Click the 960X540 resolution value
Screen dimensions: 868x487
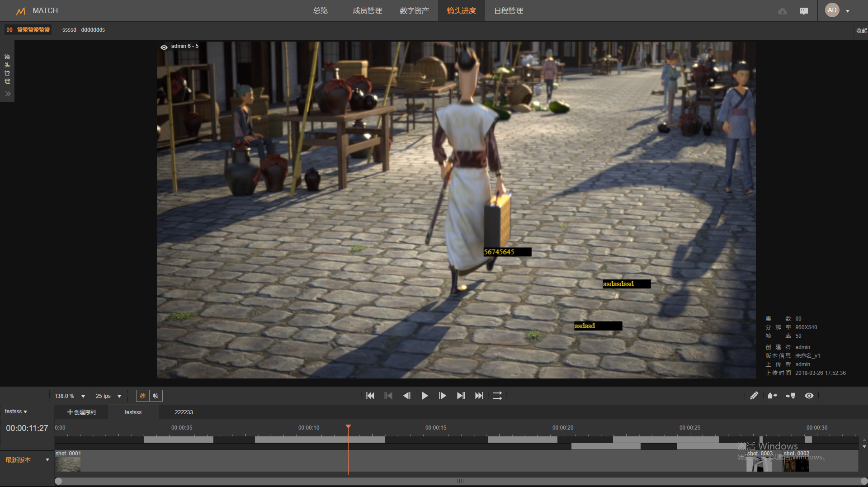click(x=806, y=328)
